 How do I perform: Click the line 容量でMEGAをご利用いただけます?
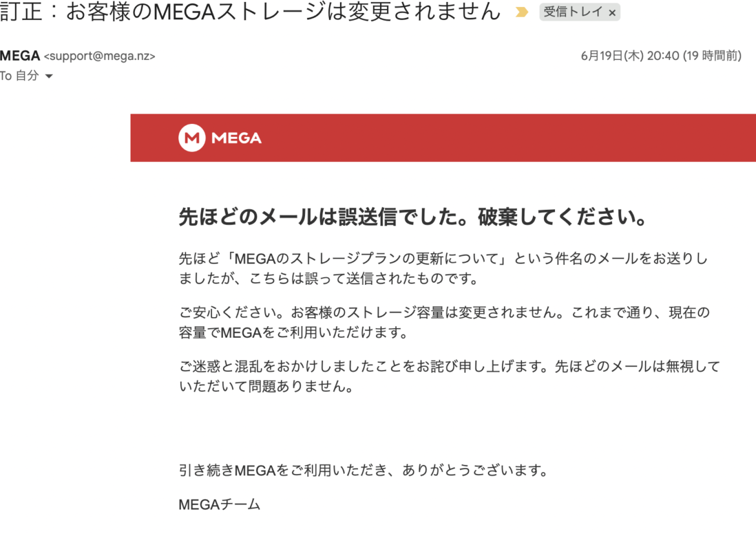[293, 333]
